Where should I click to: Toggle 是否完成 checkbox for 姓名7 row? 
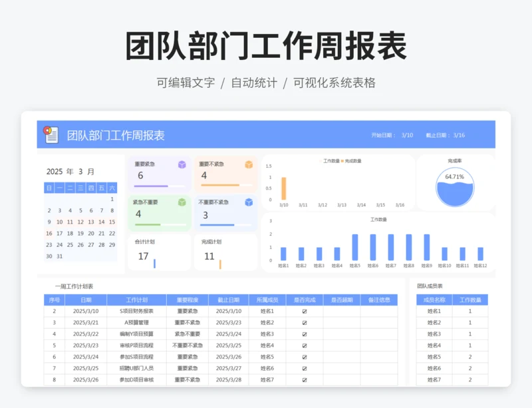click(x=305, y=380)
